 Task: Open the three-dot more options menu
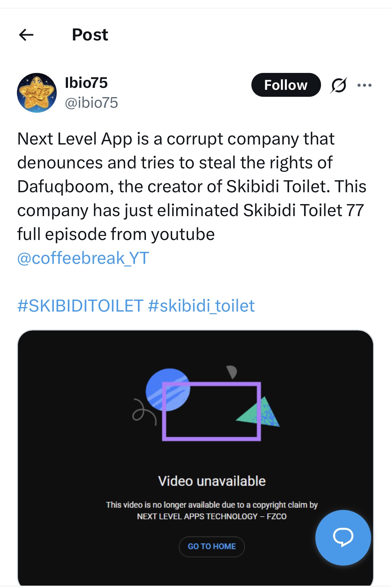coord(364,85)
